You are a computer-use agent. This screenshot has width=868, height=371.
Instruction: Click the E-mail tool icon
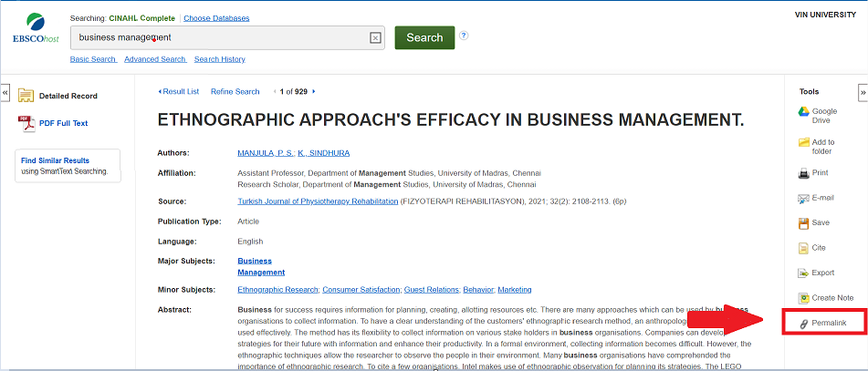click(804, 198)
